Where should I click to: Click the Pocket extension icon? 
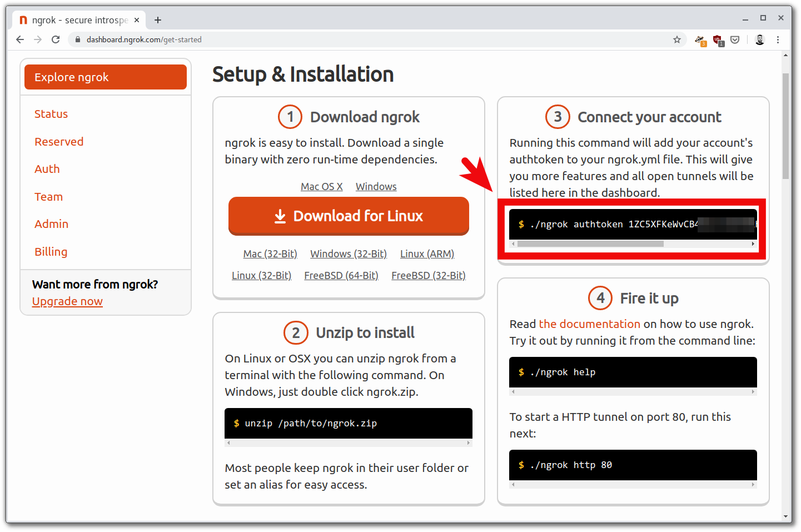(x=735, y=39)
